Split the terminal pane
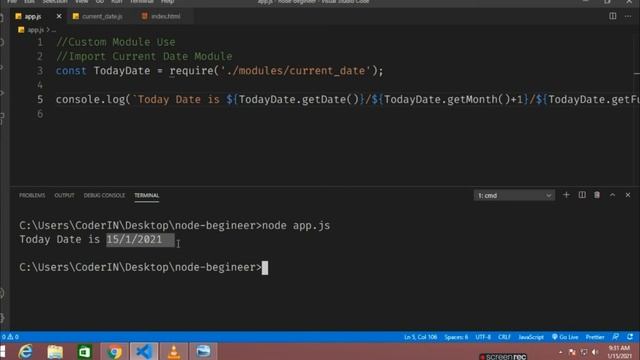 coord(582,195)
